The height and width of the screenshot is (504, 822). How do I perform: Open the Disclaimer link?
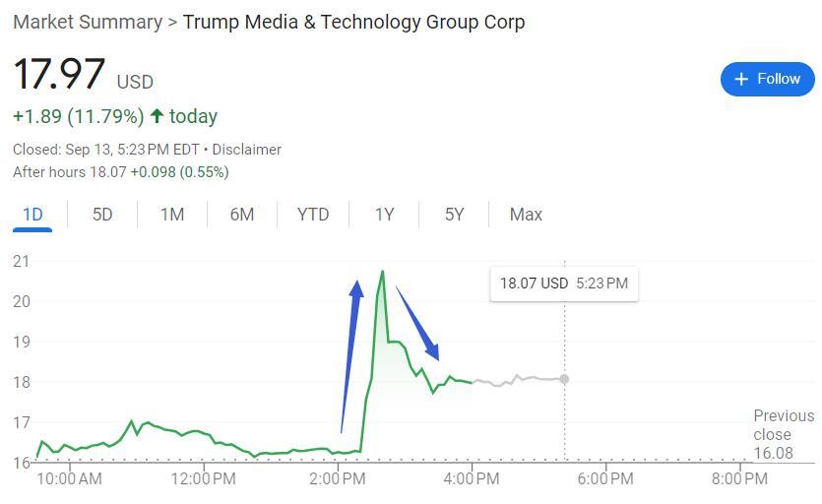pyautogui.click(x=246, y=150)
